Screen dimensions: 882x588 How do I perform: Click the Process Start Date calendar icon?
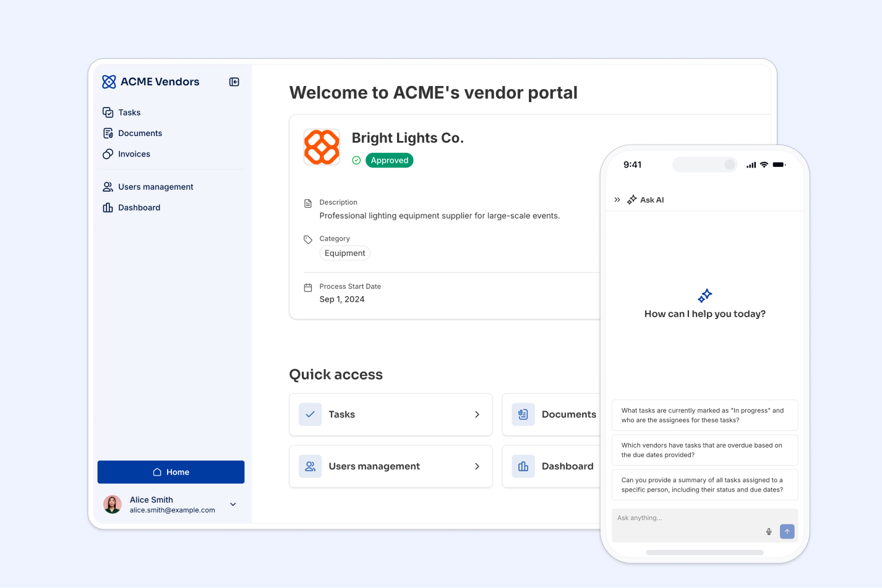(308, 288)
